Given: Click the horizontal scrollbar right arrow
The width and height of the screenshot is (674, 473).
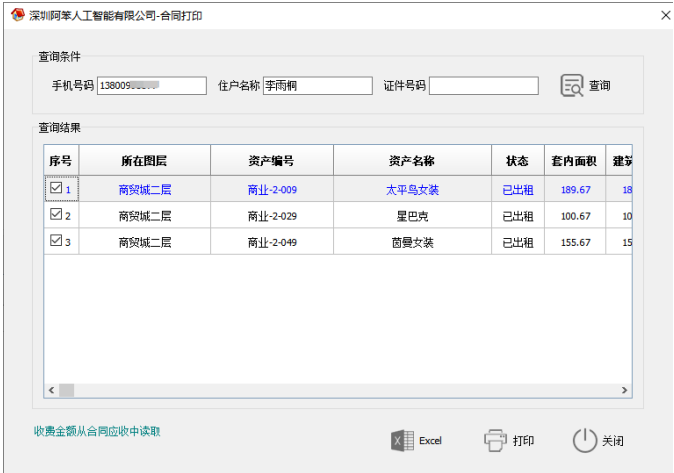Looking at the screenshot, I should tap(625, 390).
